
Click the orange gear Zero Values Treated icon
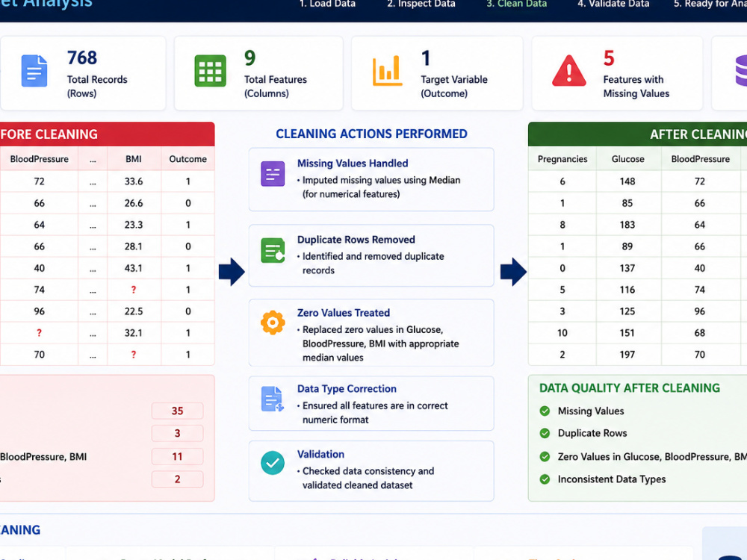(273, 323)
